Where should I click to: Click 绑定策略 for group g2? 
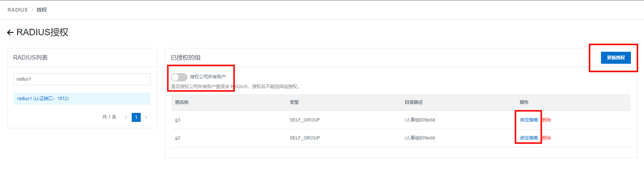tap(529, 138)
